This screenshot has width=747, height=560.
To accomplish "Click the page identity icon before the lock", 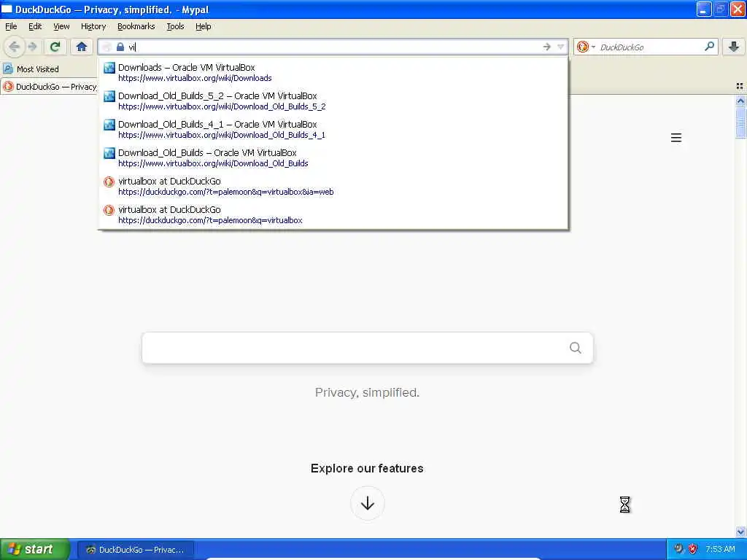I will pyautogui.click(x=107, y=47).
